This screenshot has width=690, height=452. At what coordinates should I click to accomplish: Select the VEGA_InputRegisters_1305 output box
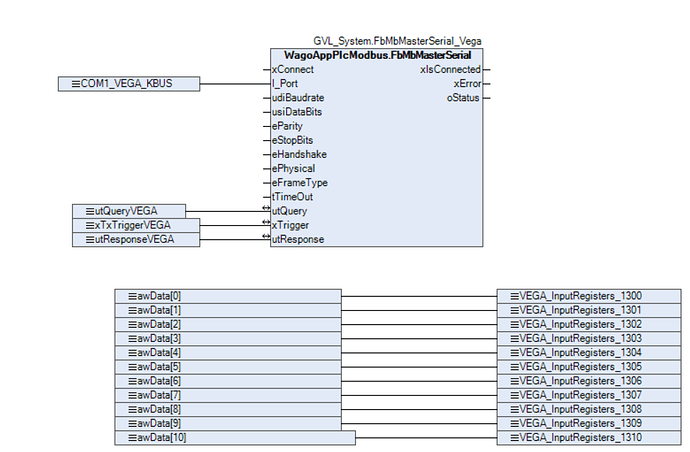(x=589, y=367)
